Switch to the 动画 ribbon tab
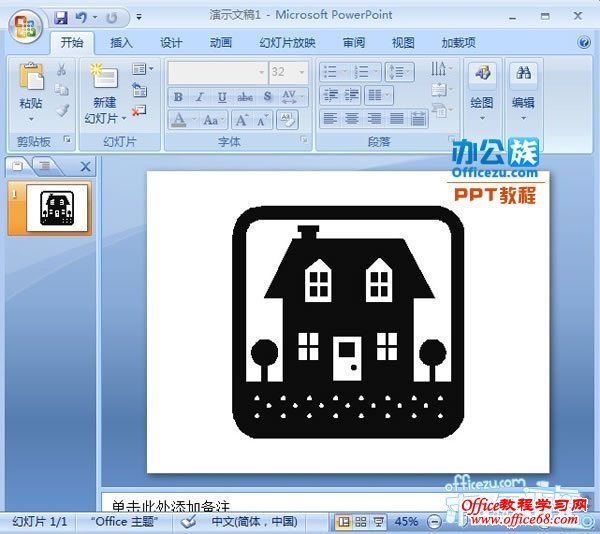 tap(221, 42)
